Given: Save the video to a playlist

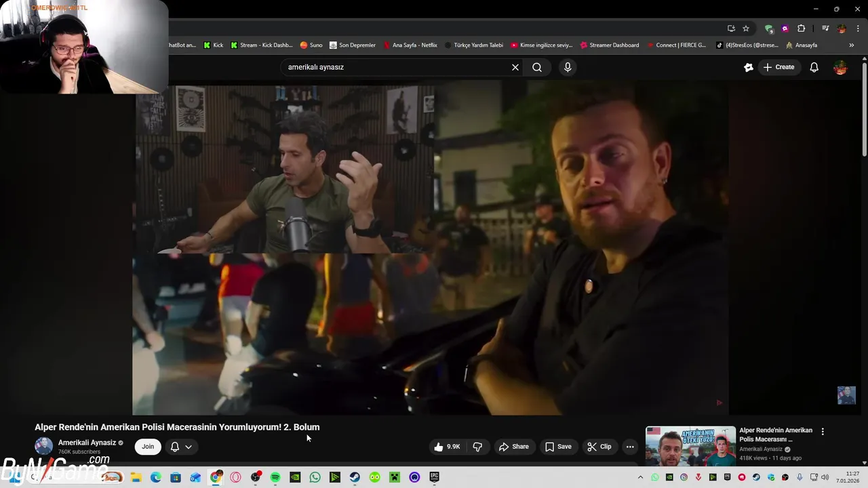Looking at the screenshot, I should (x=557, y=447).
